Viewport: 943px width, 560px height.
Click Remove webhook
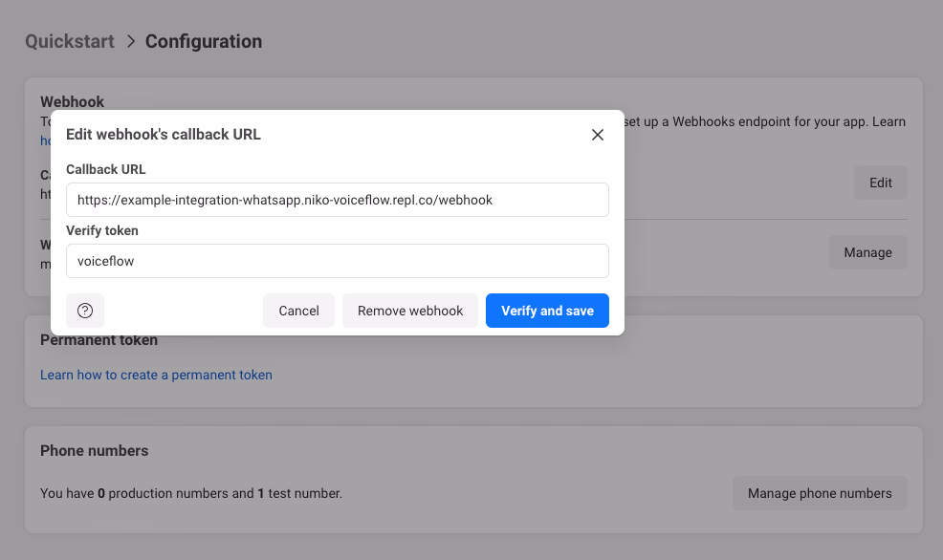click(x=410, y=311)
